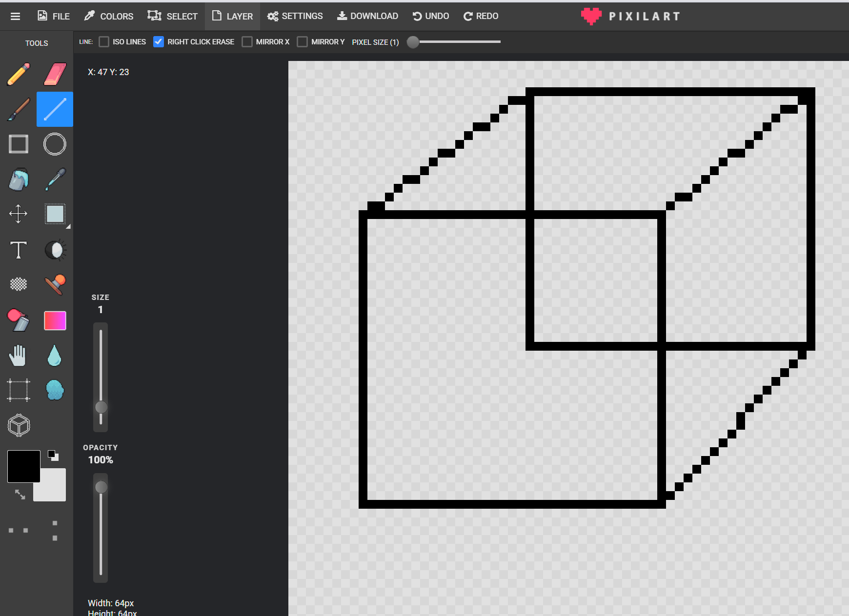Pick the Eyedropper color picker tool

click(x=55, y=179)
